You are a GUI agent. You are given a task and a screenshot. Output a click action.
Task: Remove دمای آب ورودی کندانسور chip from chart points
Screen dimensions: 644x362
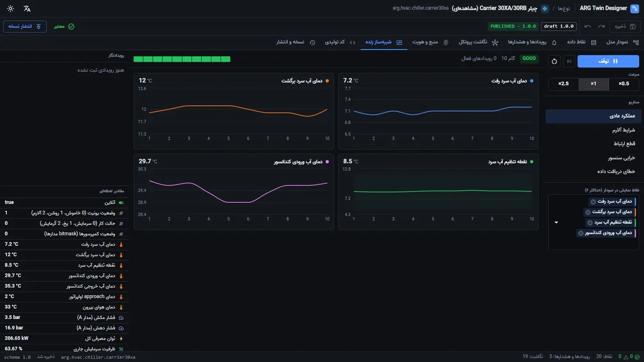click(581, 233)
